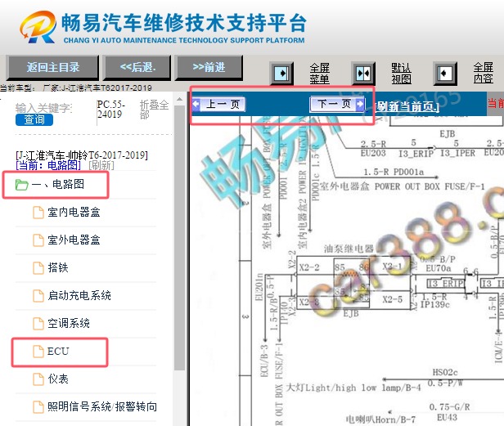The height and width of the screenshot is (426, 504).
Task: Click the sidebar scrollbar up arrow
Action: coord(180,99)
